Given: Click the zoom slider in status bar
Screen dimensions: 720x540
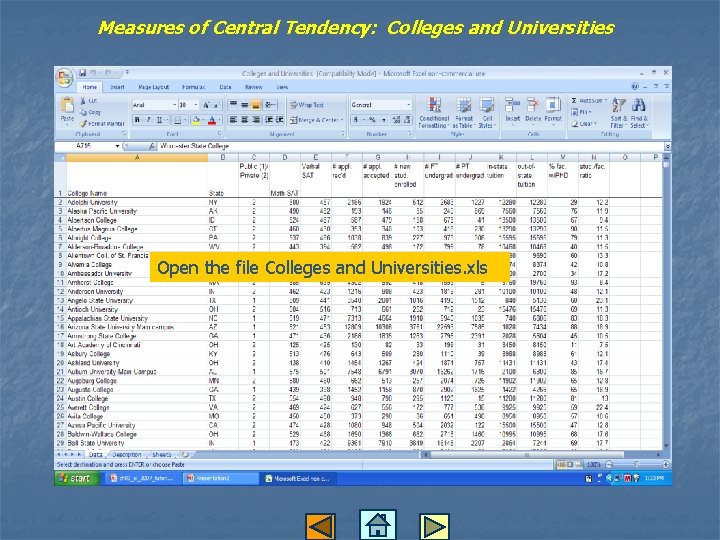Looking at the screenshot, I should click(x=636, y=465).
